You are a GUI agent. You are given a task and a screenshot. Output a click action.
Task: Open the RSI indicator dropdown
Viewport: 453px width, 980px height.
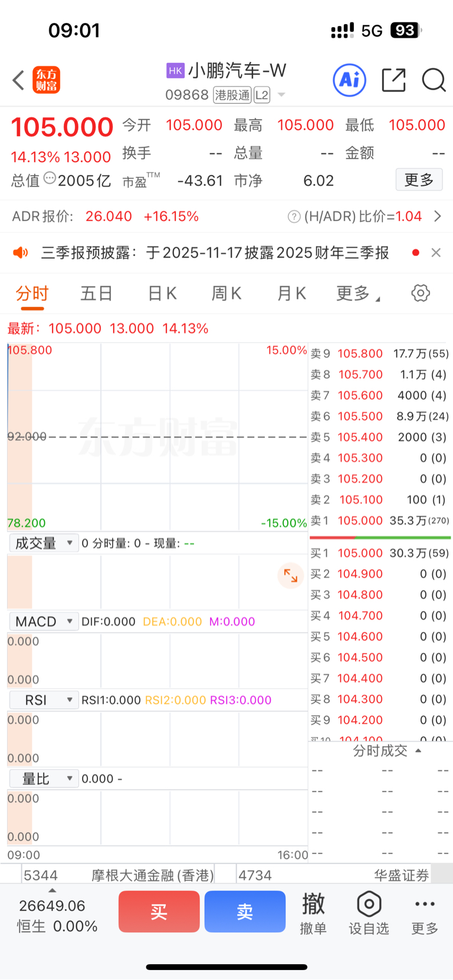click(x=44, y=700)
